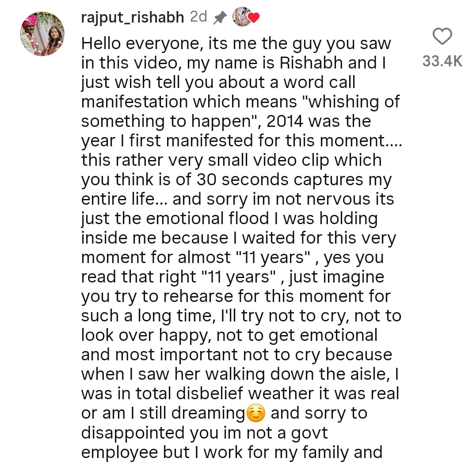Open rajput_rishabh's profile via the username
Image resolution: width=476 pixels, height=462 pixels.
pos(132,17)
